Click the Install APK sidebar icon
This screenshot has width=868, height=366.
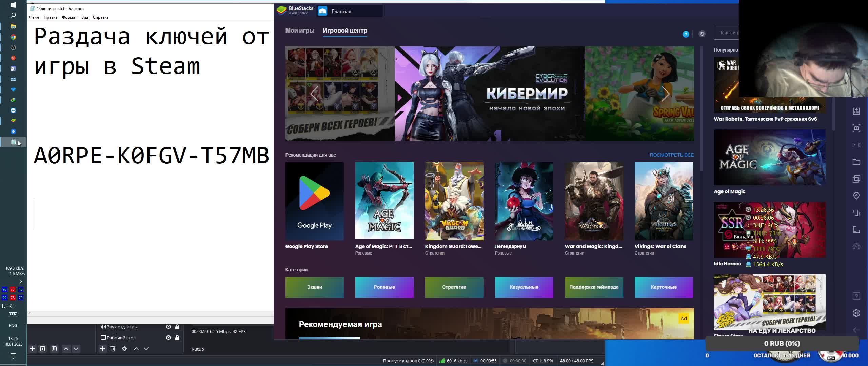[x=856, y=111]
